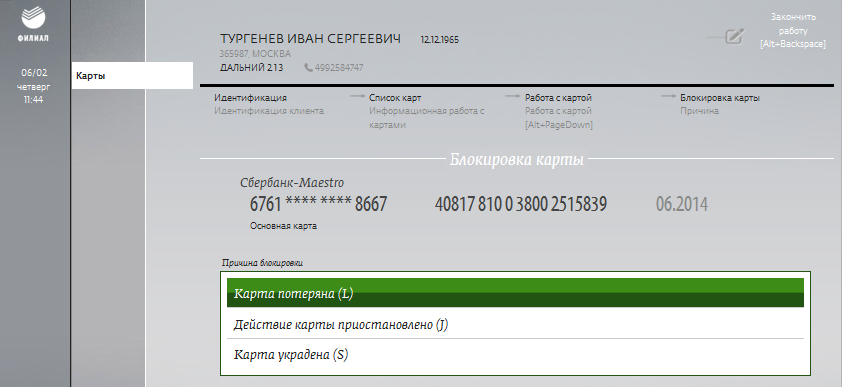Screen dimensions: 842x387
Task: Click the Основная карта label
Action: (x=283, y=226)
